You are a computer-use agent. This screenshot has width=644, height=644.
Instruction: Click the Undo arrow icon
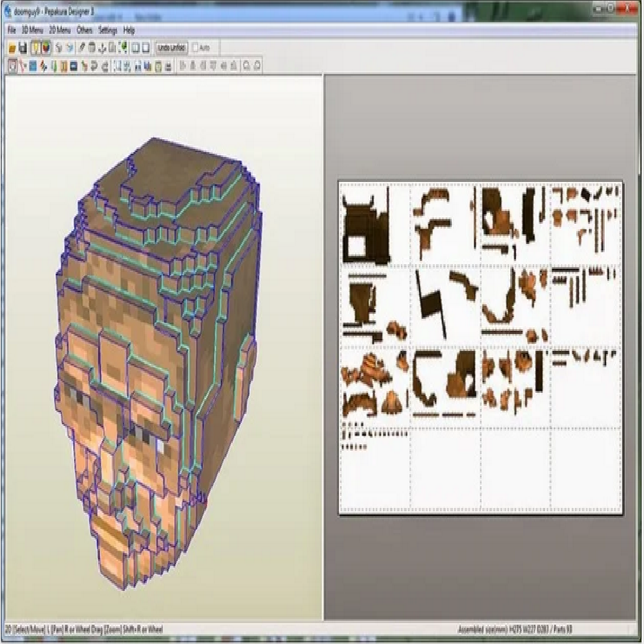click(59, 48)
